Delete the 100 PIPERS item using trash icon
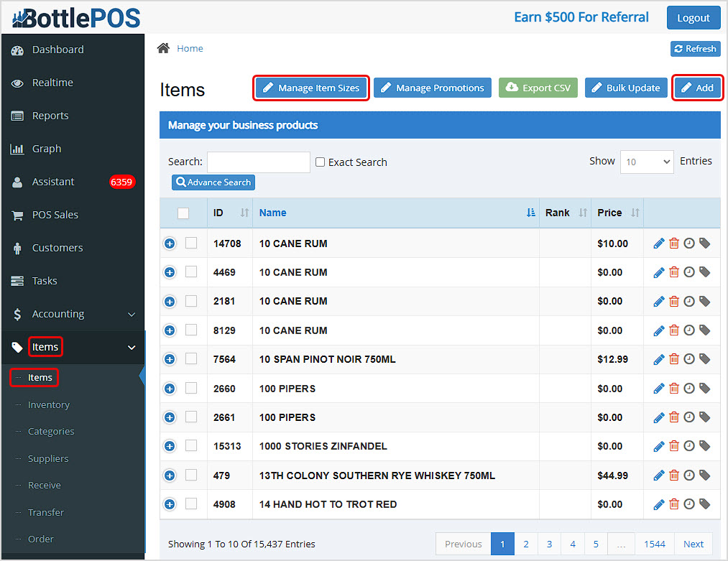Image resolution: width=728 pixels, height=561 pixels. (x=673, y=389)
